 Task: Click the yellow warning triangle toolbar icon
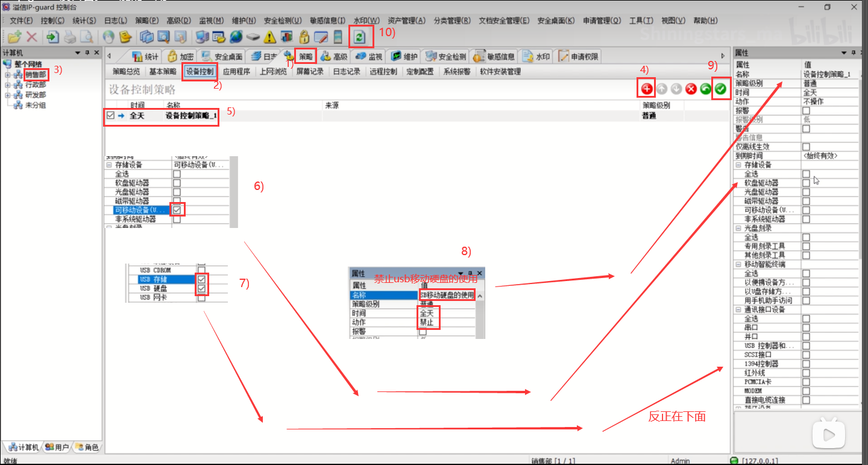270,37
